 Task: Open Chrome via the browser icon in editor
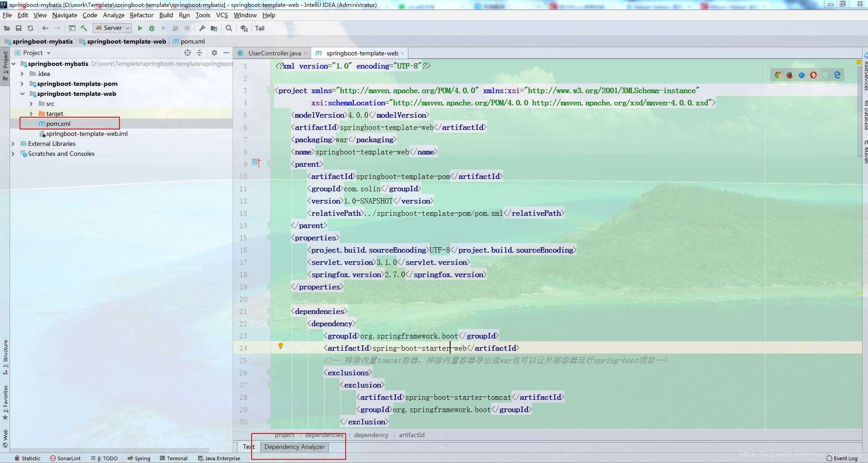pos(778,75)
